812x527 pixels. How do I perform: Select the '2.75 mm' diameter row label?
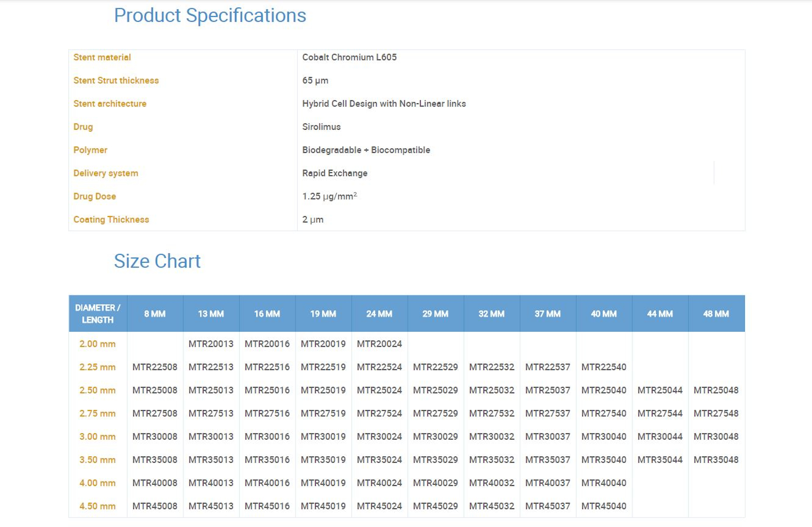point(98,413)
